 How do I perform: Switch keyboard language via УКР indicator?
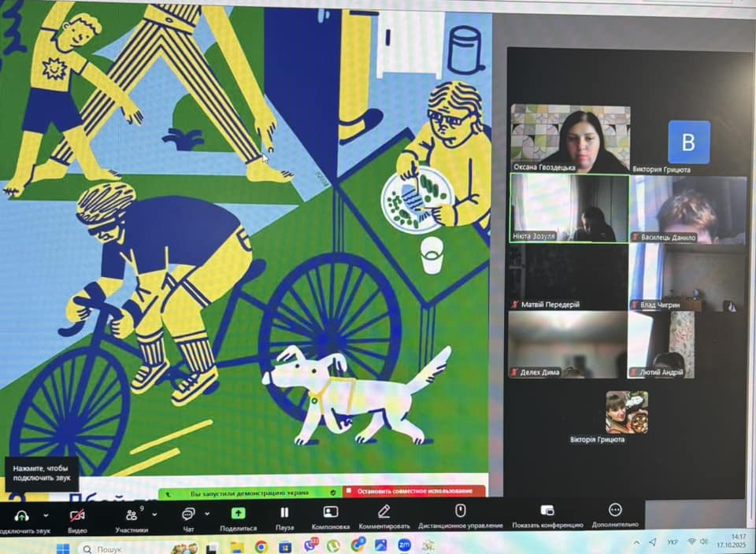coord(673,542)
